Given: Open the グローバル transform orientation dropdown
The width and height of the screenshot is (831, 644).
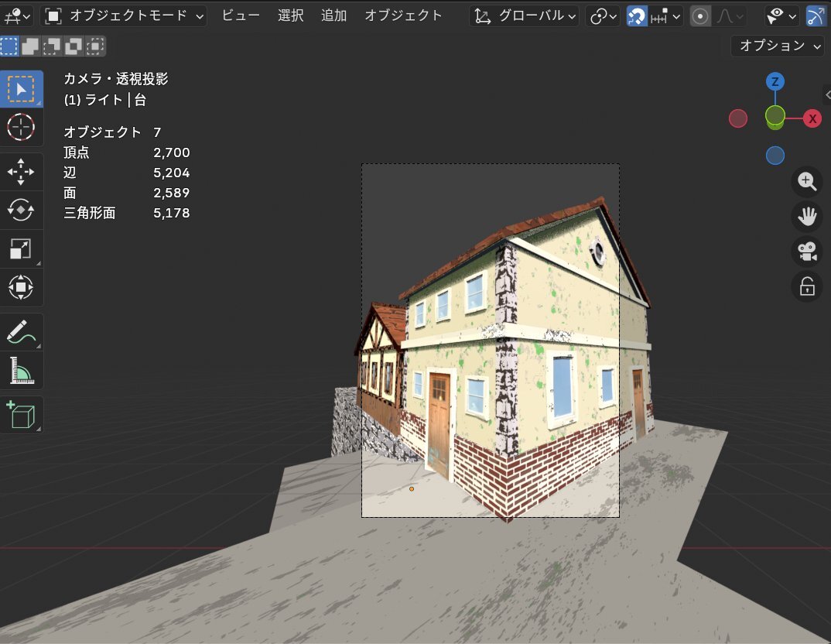Looking at the screenshot, I should click(x=525, y=16).
